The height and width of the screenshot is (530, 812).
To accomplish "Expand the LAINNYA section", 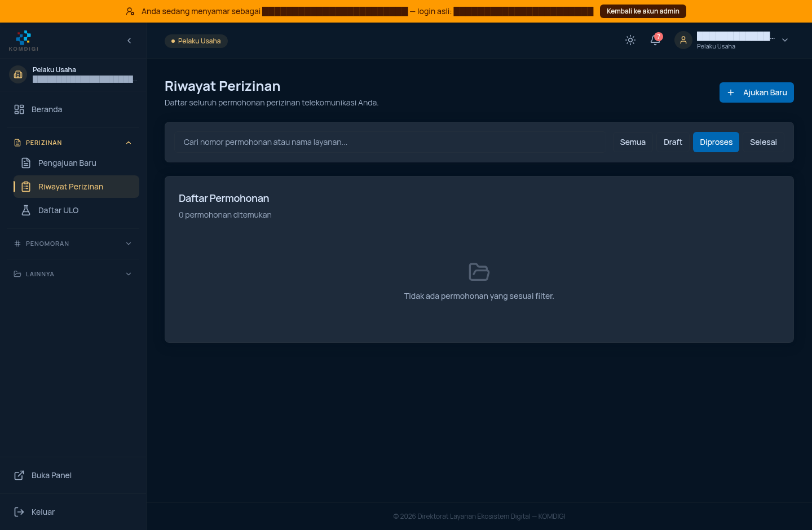I will point(73,274).
